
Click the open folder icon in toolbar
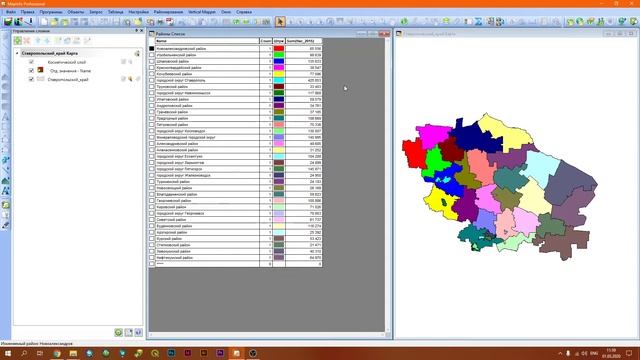(54, 22)
